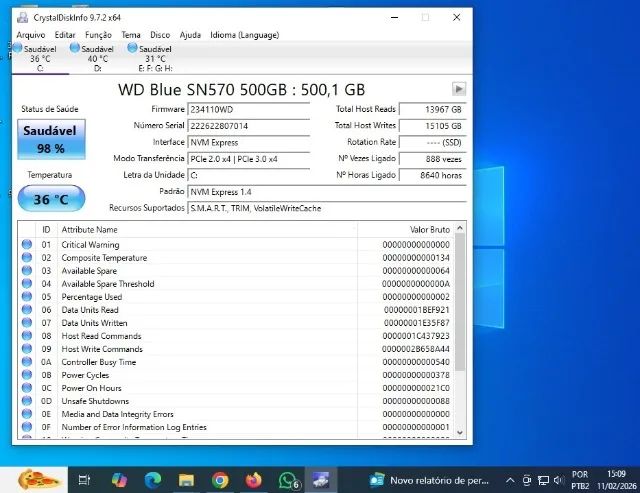Click the Total Host Reads value 13967 GB

click(432, 109)
